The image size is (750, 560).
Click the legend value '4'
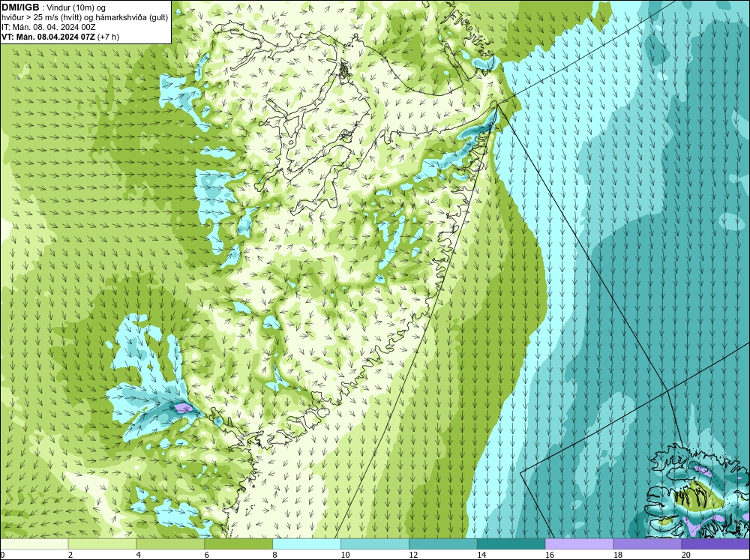pyautogui.click(x=139, y=555)
